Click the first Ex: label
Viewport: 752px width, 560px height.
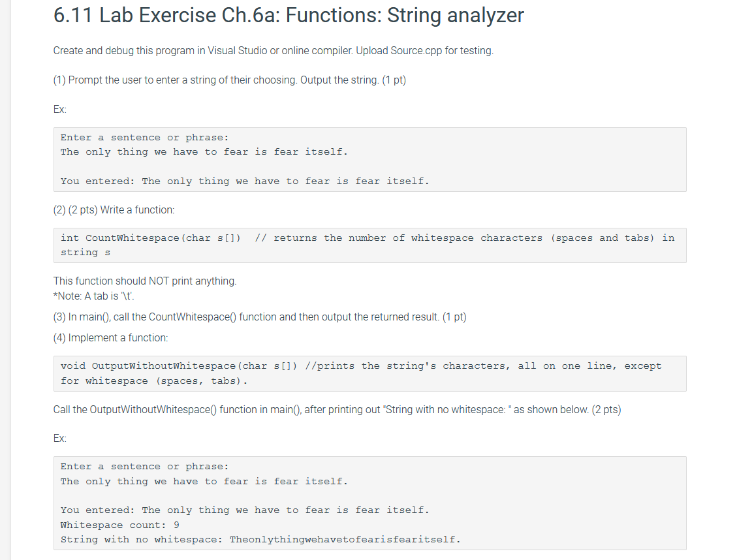coord(59,109)
